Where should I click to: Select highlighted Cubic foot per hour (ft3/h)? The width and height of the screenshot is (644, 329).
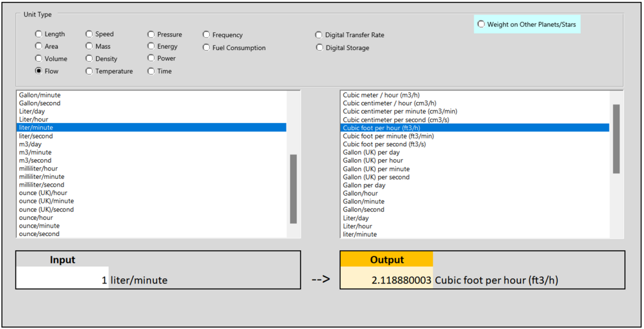tap(475, 128)
